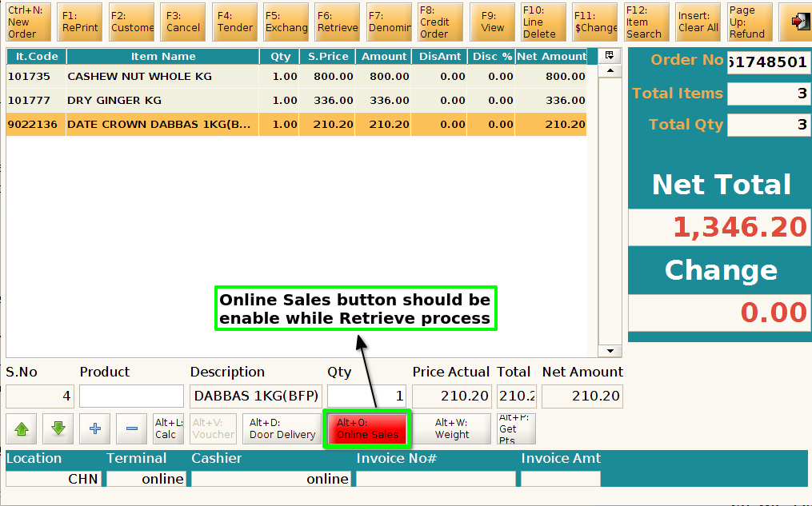This screenshot has height=506, width=812.
Task: Click the blue plus quantity icon
Action: [94, 428]
